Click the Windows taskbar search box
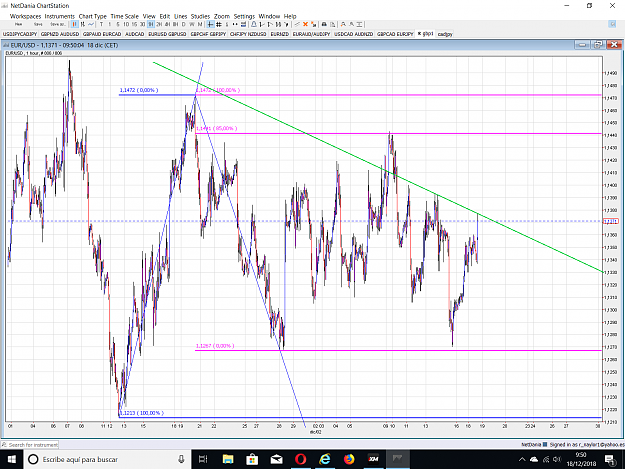Image resolution: width=625 pixels, height=469 pixels. 107,459
